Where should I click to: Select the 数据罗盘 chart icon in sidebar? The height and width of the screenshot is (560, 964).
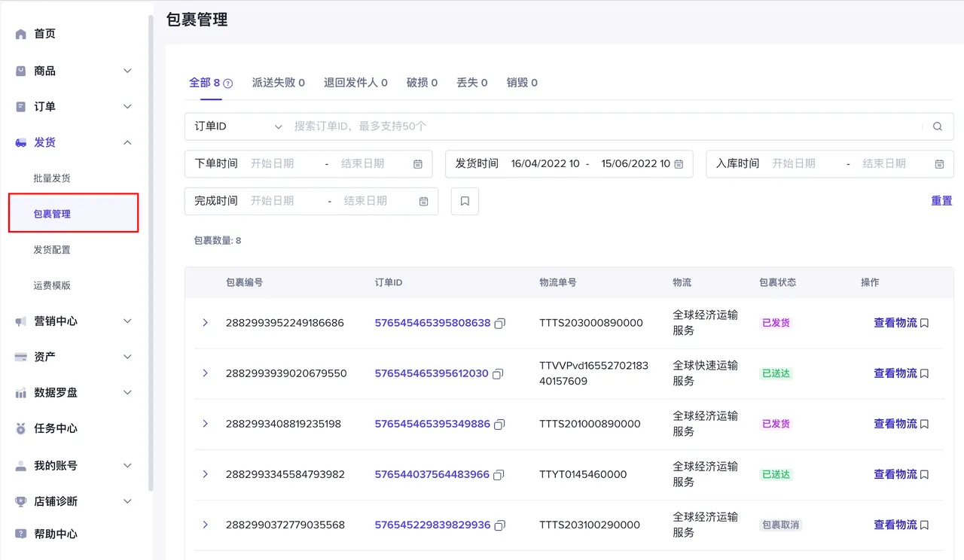[x=19, y=392]
